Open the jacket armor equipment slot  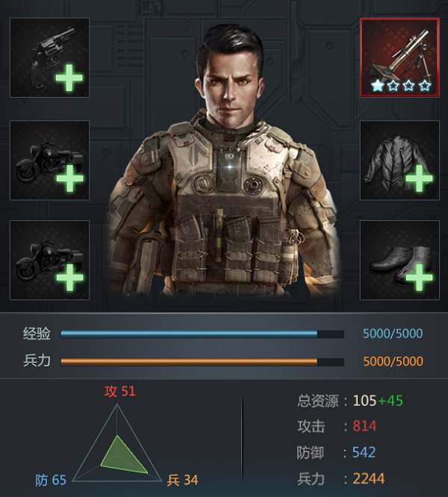(399, 160)
